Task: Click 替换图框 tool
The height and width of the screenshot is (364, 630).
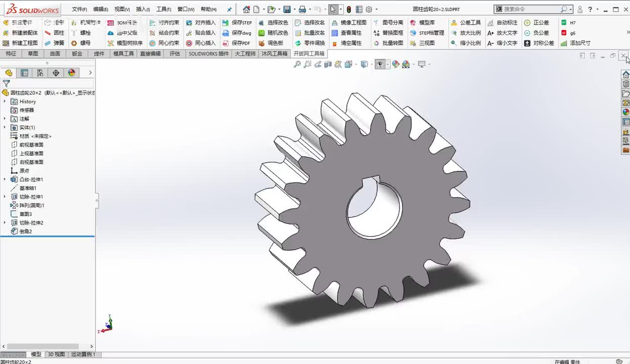Action: pos(388,33)
